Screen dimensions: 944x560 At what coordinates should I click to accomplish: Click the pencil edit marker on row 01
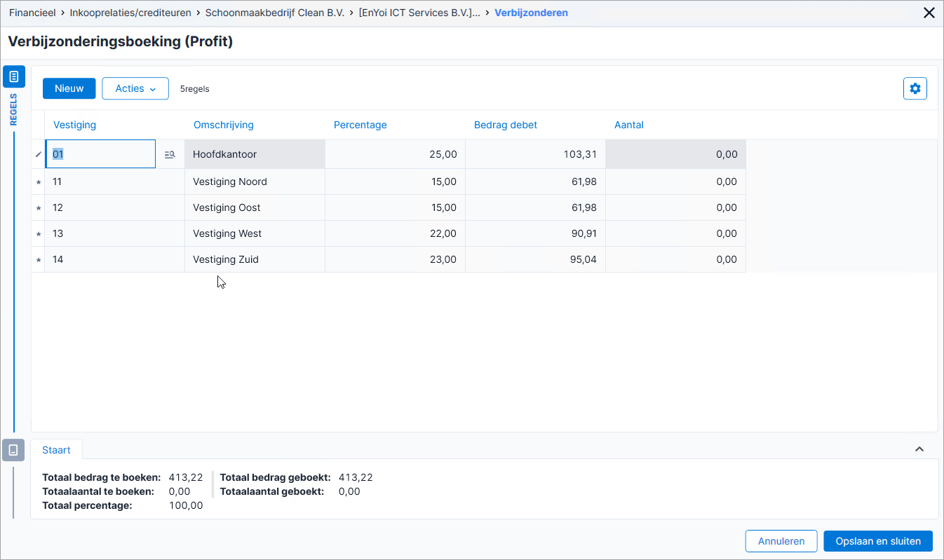coord(38,154)
